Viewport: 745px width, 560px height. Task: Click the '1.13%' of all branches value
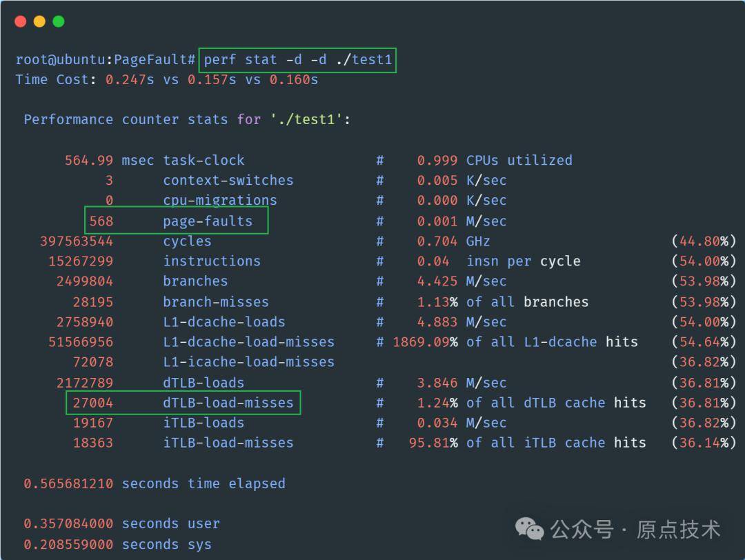(x=437, y=301)
